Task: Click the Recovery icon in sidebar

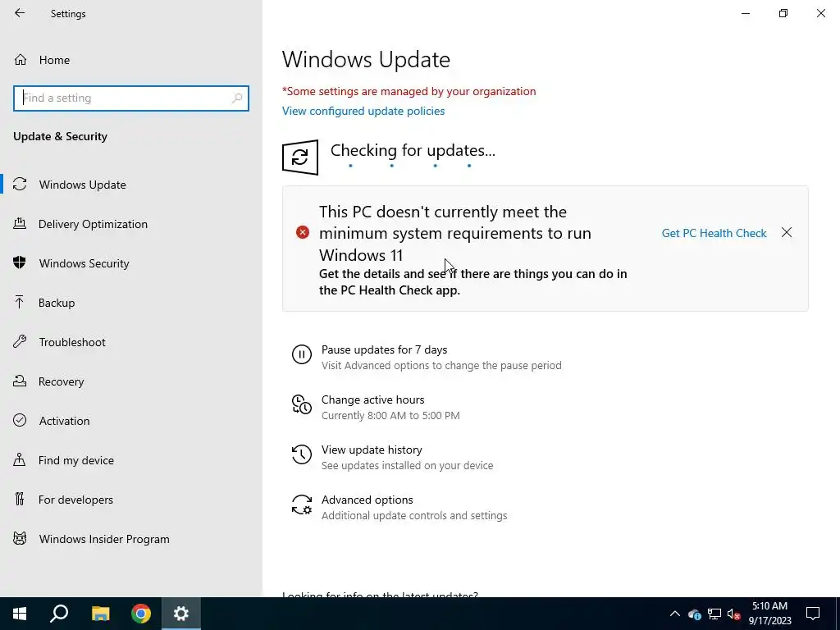Action: [x=20, y=381]
